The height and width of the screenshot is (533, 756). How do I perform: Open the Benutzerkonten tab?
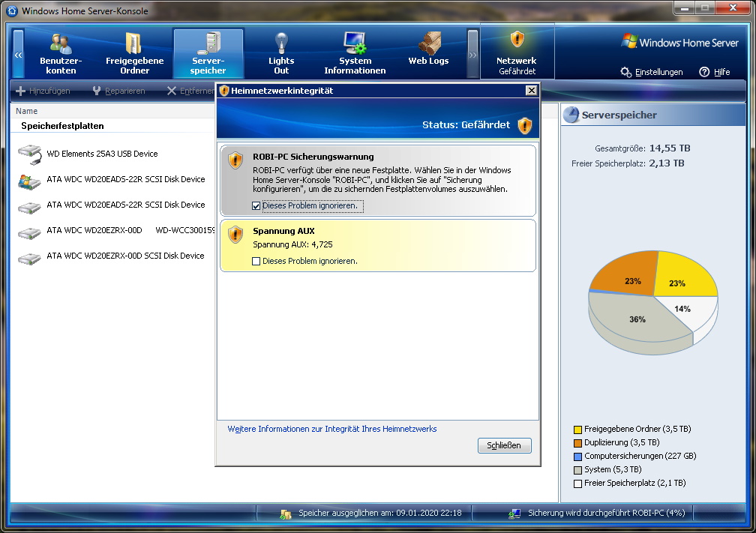pos(61,53)
